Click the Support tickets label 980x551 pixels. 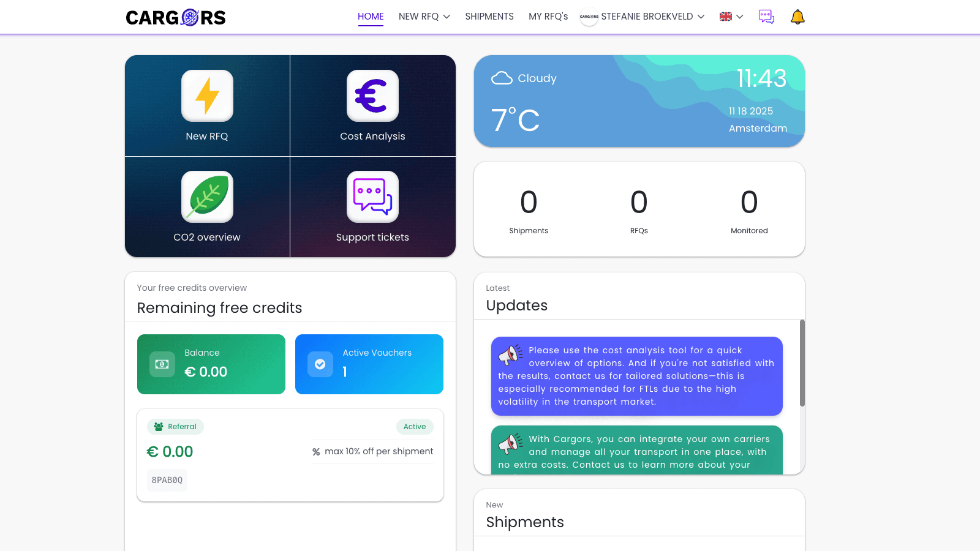(x=372, y=238)
